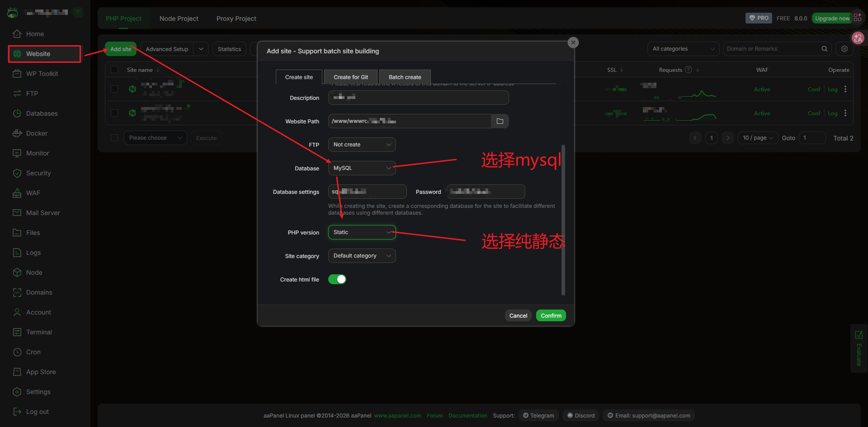Disable the Create html file toggle
This screenshot has width=868, height=427.
pos(337,279)
